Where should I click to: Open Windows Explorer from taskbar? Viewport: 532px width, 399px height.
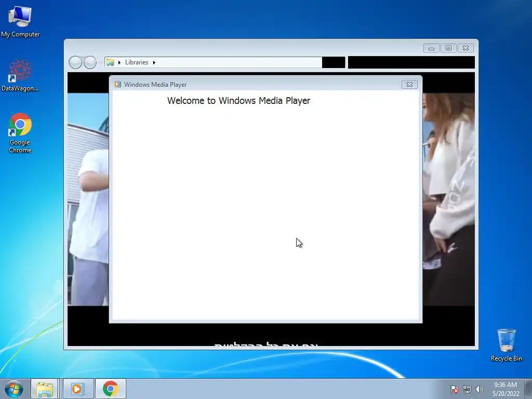point(45,389)
